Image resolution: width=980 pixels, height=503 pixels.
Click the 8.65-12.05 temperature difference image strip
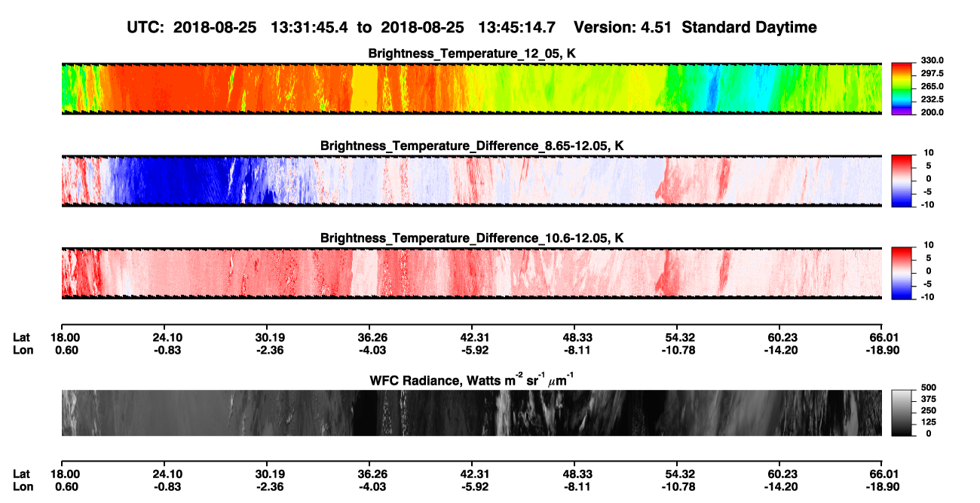[472, 181]
